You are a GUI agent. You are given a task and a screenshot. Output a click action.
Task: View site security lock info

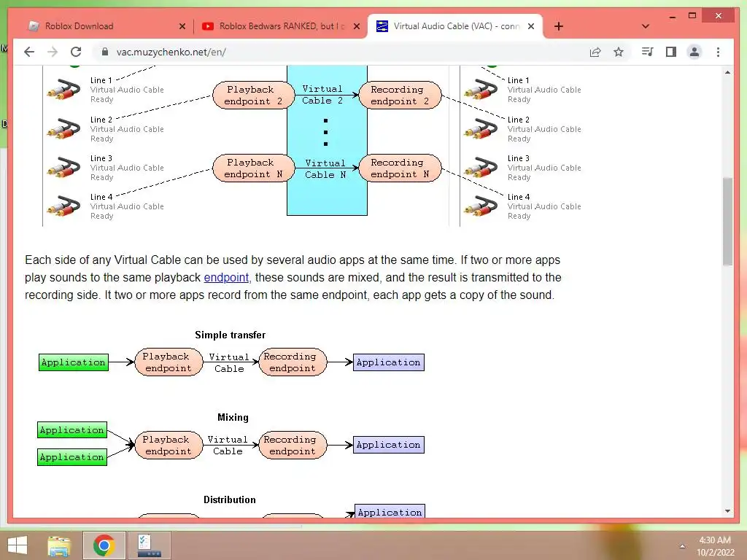(x=105, y=52)
